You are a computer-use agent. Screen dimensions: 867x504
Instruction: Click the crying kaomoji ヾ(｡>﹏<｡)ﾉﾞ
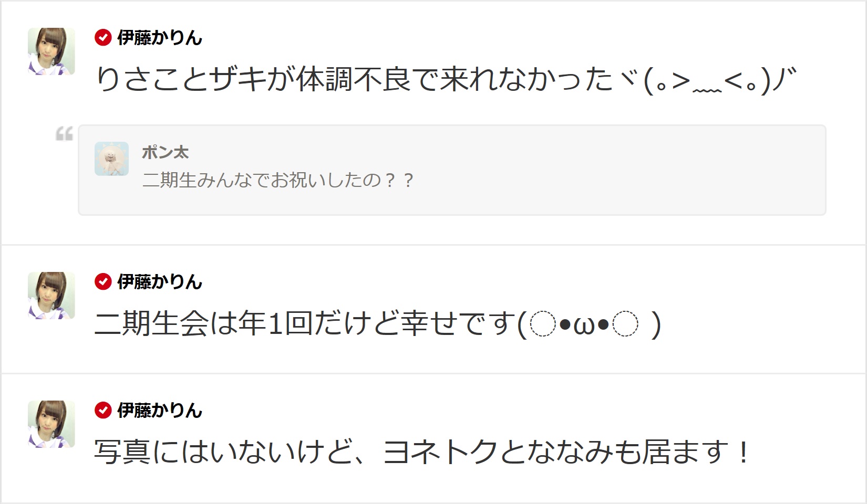pos(708,81)
